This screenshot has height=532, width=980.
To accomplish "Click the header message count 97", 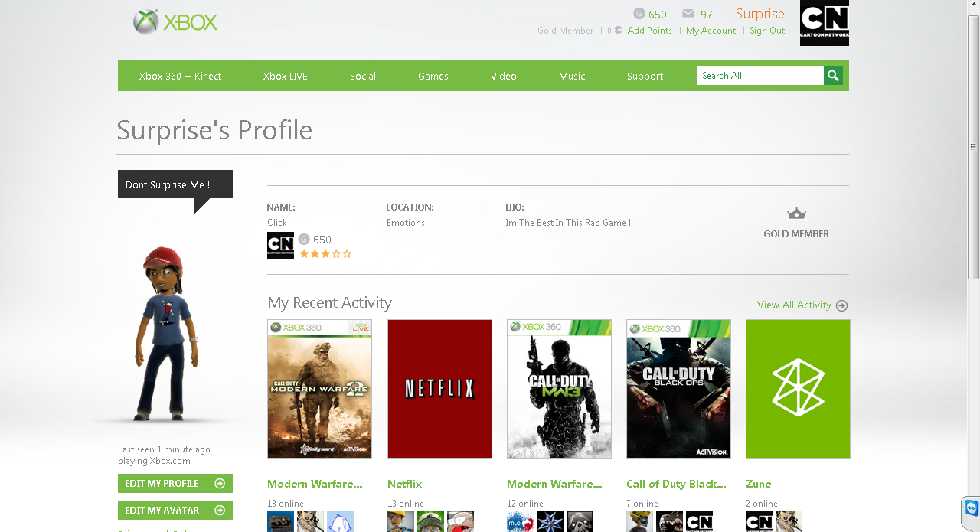I will (x=706, y=14).
